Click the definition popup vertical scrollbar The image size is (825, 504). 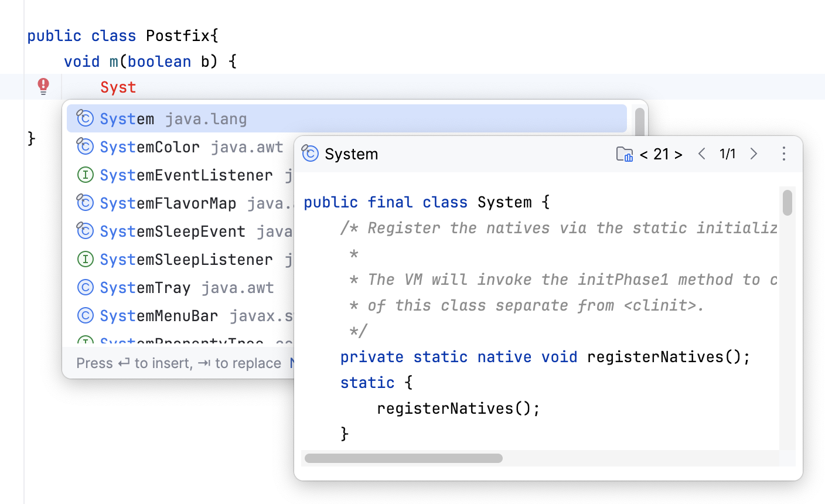787,203
